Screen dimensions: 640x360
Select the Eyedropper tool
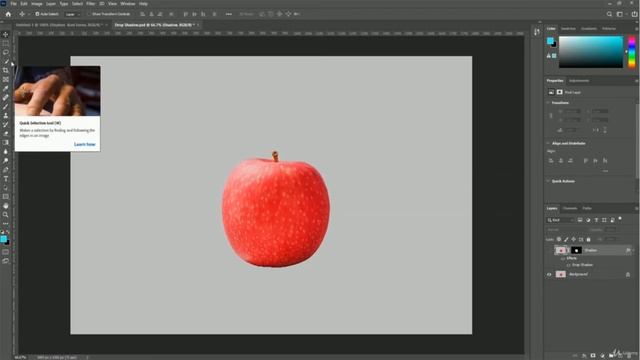[x=6, y=88]
